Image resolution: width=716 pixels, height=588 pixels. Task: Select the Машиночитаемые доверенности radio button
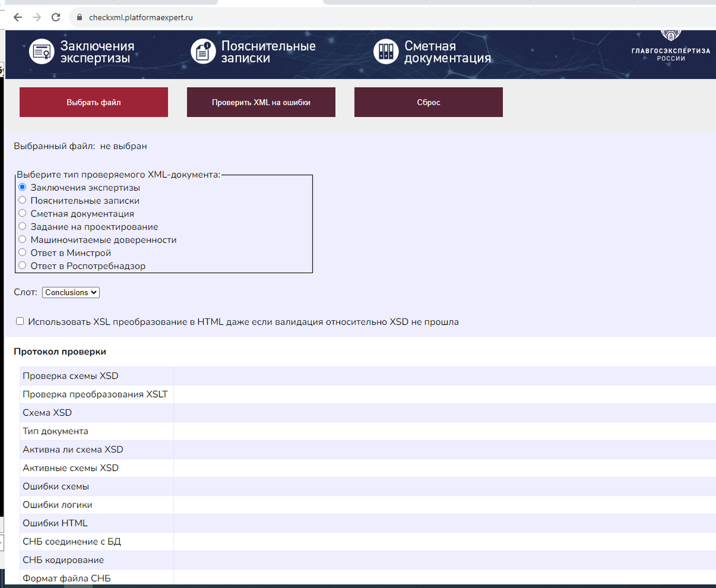click(x=22, y=239)
